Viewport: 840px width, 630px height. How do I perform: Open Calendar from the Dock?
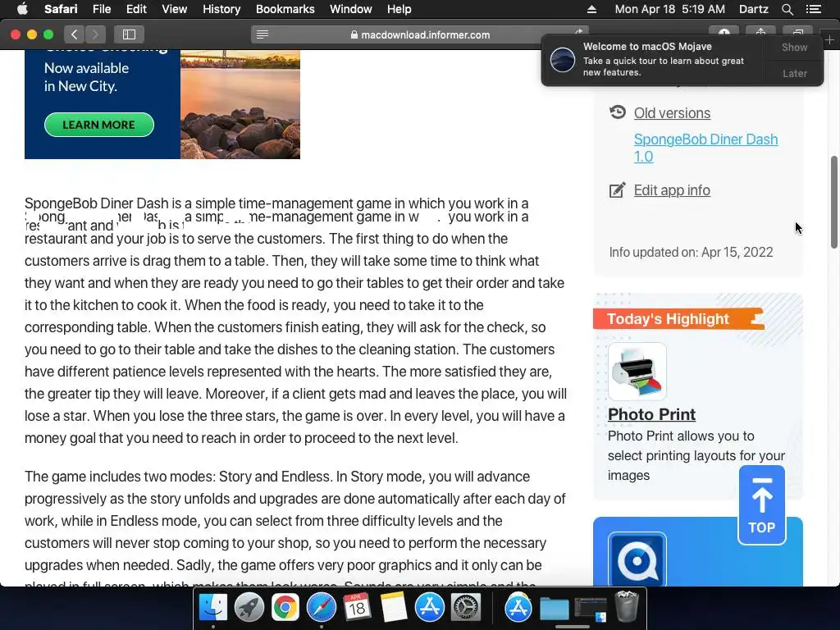pyautogui.click(x=358, y=608)
